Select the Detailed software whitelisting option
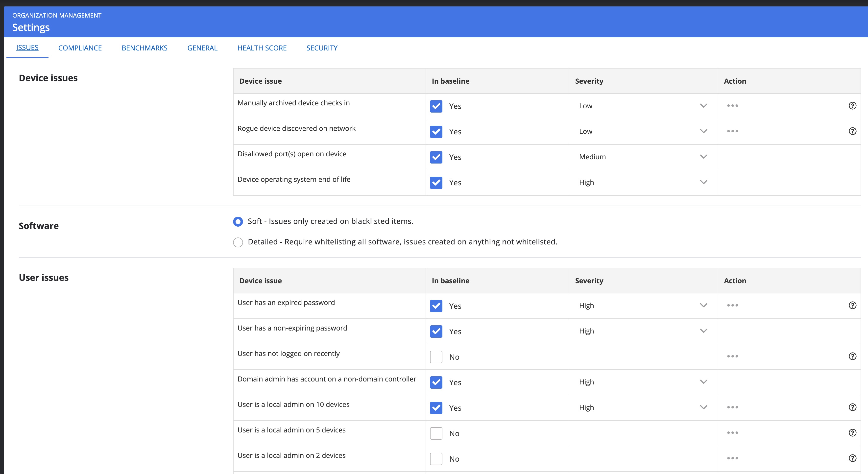868x474 pixels. point(238,242)
